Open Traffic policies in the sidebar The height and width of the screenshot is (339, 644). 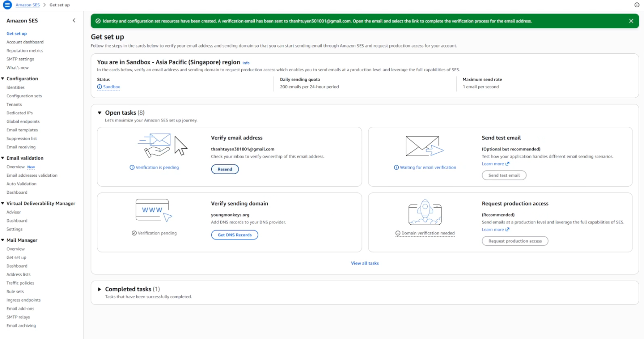[x=20, y=283]
